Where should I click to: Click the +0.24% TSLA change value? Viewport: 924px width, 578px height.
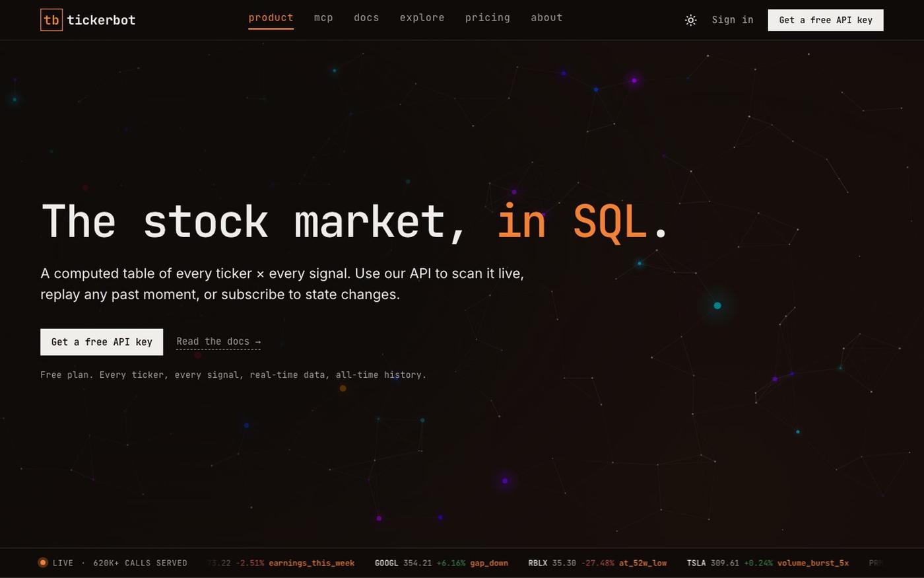758,563
